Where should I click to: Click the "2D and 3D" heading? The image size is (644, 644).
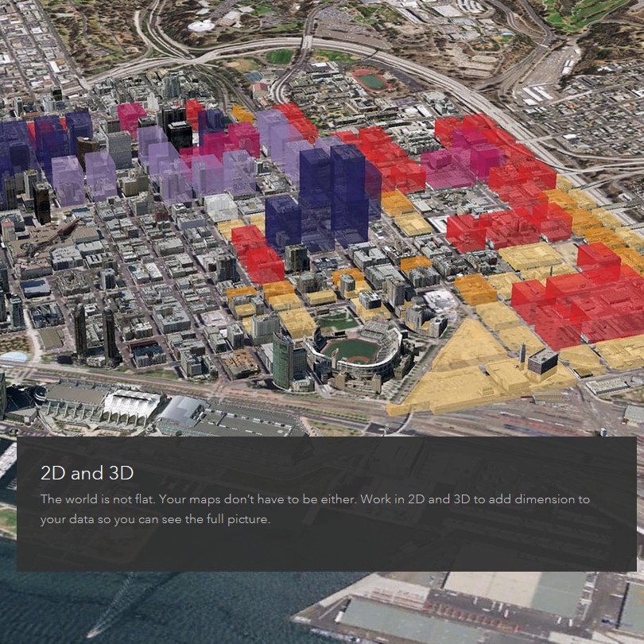pyautogui.click(x=87, y=473)
